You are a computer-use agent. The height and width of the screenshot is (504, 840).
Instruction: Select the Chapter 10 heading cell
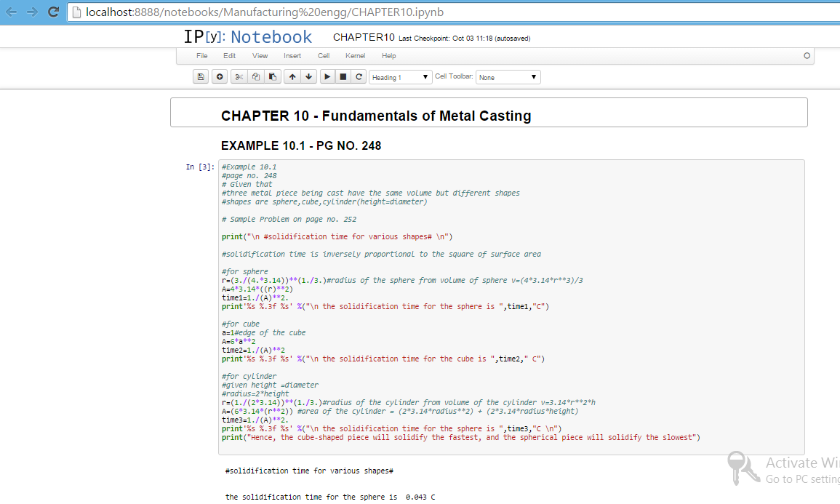click(489, 113)
